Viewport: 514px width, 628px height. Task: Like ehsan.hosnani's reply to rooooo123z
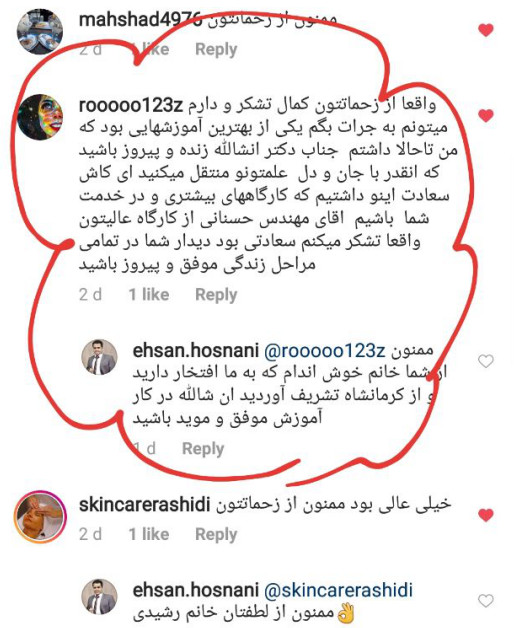[486, 361]
